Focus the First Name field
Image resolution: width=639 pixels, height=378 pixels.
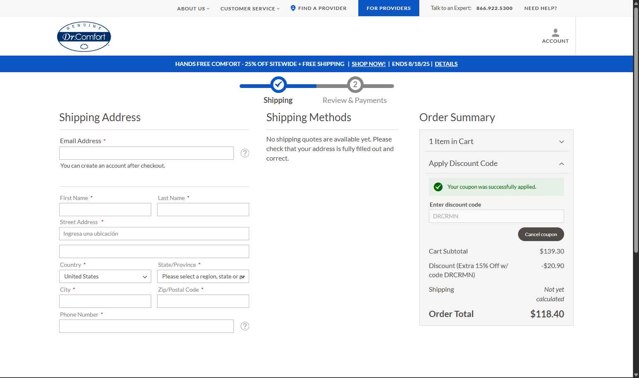pyautogui.click(x=105, y=210)
